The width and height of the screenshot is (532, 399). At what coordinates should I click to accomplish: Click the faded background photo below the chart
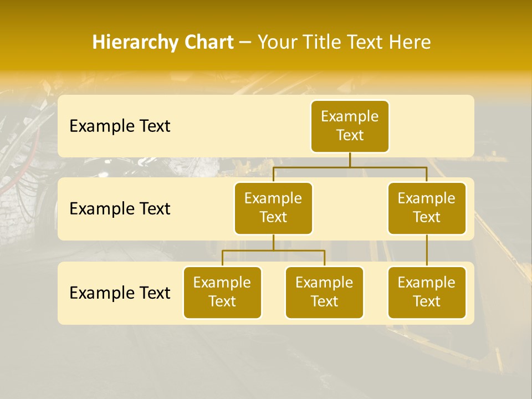(x=266, y=360)
